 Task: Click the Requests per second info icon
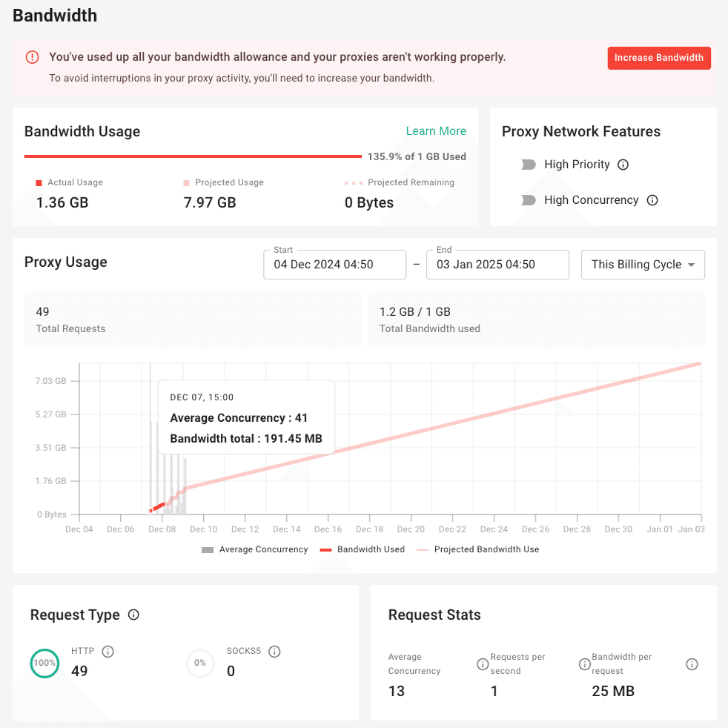584,664
